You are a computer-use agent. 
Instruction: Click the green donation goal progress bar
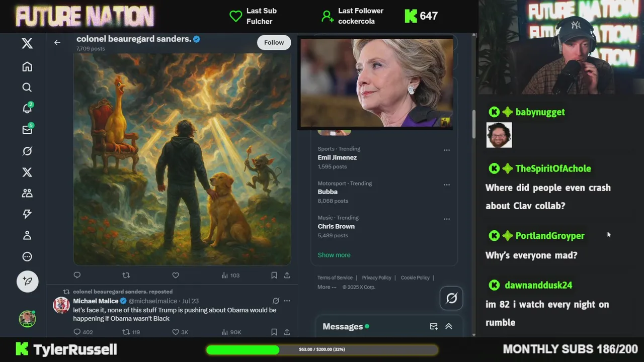[322, 349]
